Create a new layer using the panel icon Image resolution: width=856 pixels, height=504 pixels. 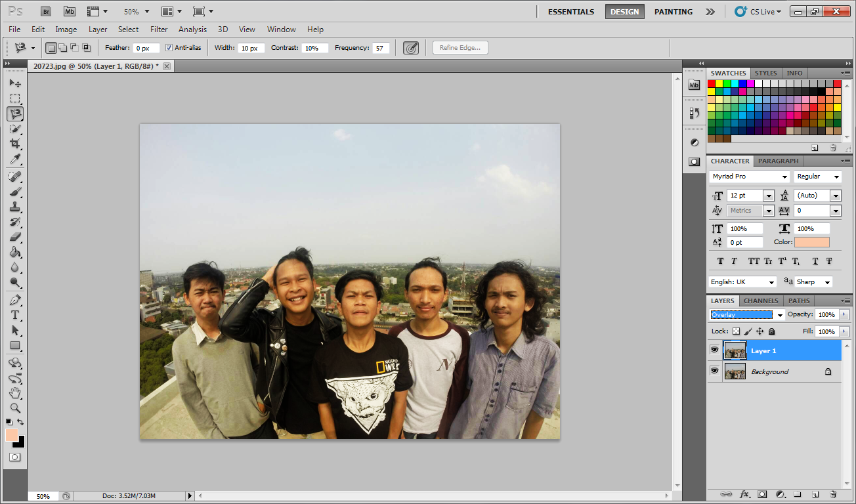pos(815,494)
